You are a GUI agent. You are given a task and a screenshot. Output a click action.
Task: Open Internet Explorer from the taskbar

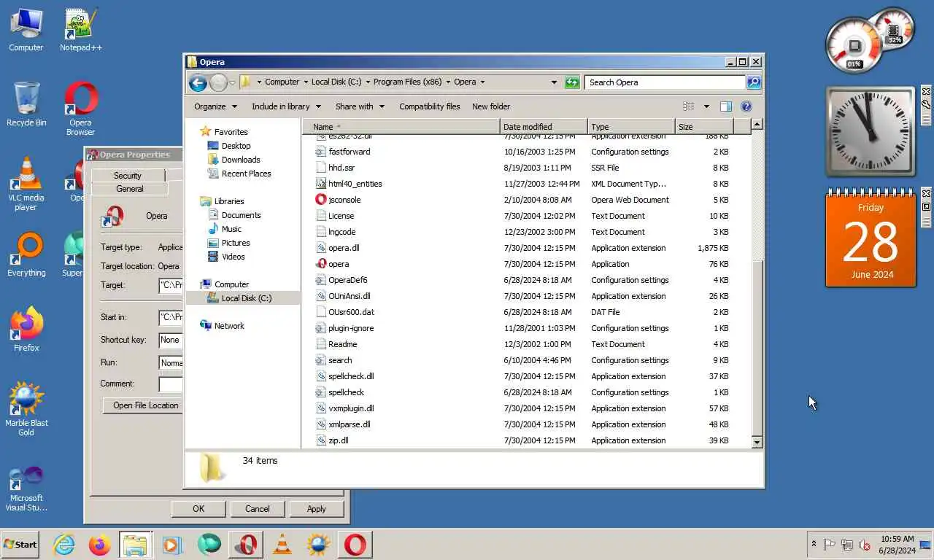coord(63,545)
